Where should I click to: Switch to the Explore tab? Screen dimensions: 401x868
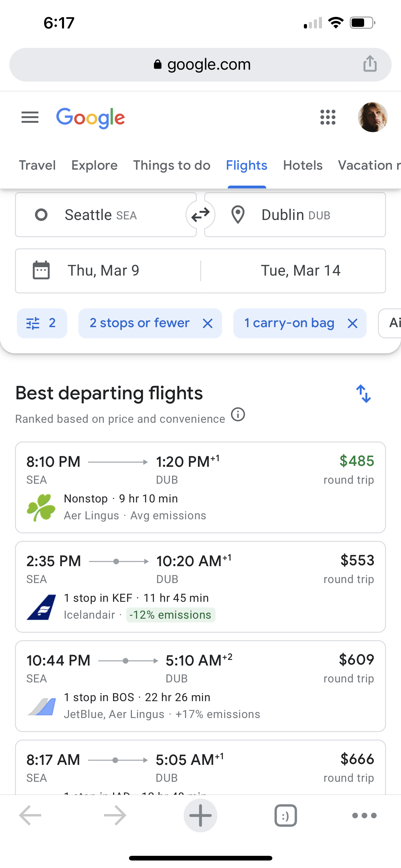point(94,166)
